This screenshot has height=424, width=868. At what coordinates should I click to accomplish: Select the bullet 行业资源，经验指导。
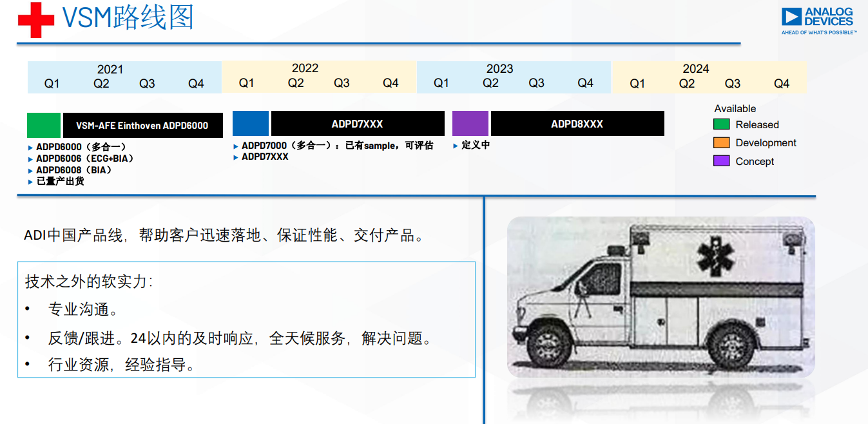(x=122, y=365)
